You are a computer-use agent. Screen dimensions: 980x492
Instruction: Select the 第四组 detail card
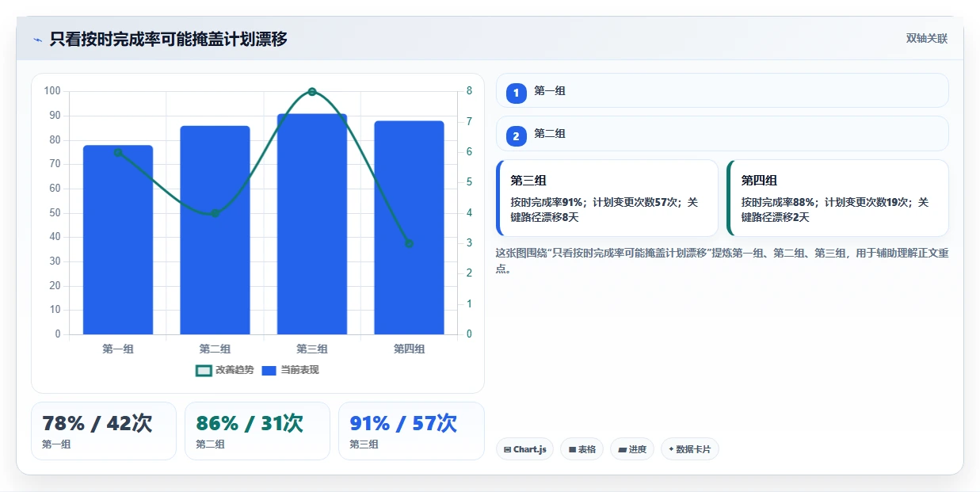click(837, 198)
